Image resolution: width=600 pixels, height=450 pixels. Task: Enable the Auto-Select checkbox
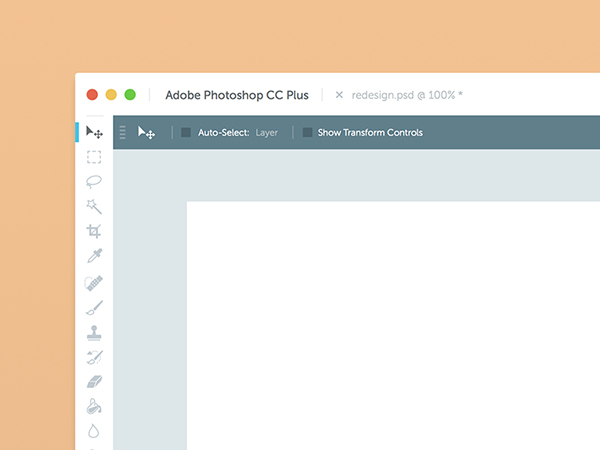pos(186,132)
